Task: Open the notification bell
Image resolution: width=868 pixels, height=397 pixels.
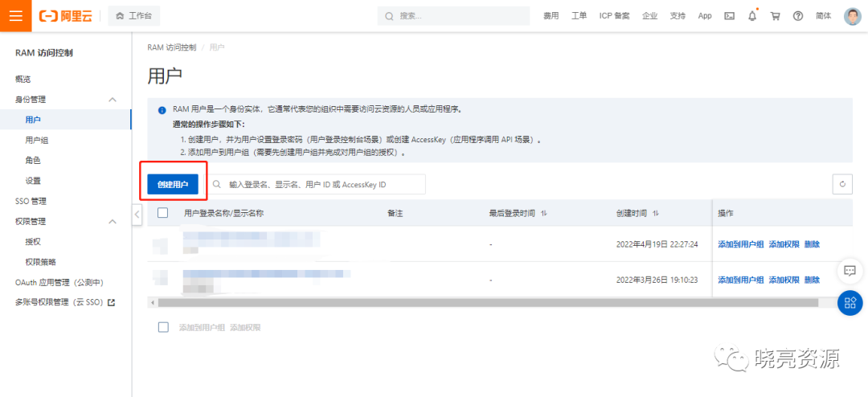Action: tap(752, 16)
